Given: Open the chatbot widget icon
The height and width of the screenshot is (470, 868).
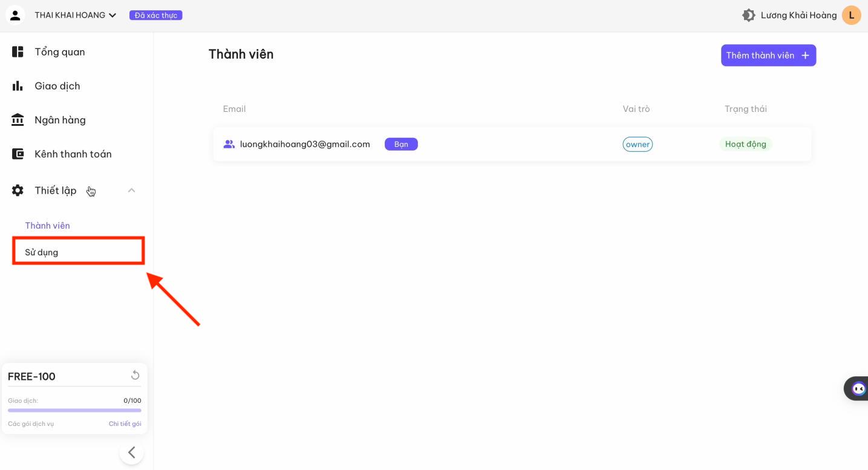Looking at the screenshot, I should coord(858,388).
